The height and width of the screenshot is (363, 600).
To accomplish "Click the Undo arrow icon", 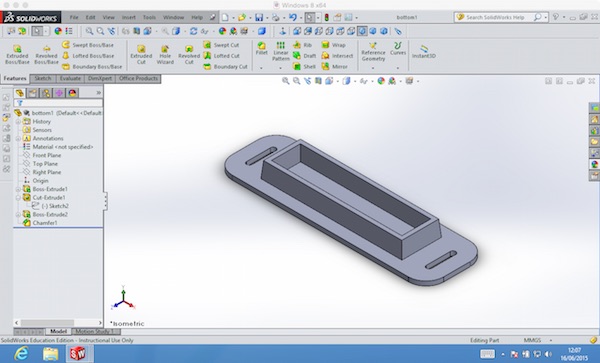I will click(x=293, y=17).
